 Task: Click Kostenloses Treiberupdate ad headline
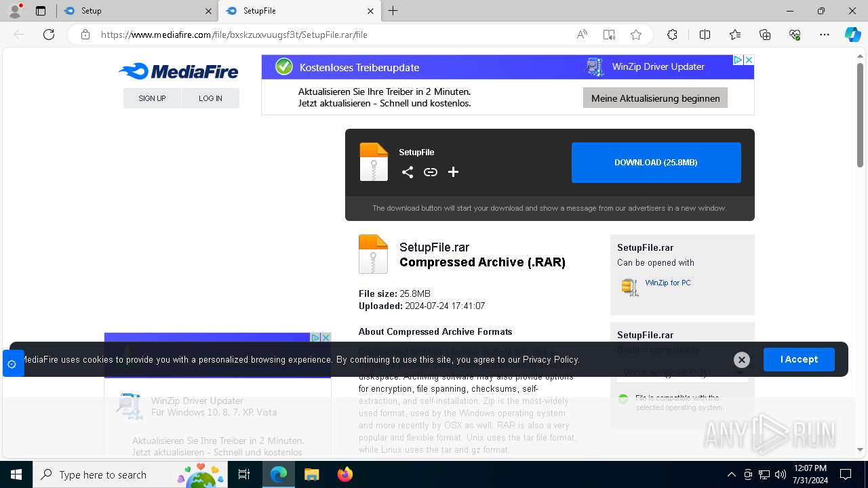[x=359, y=68]
